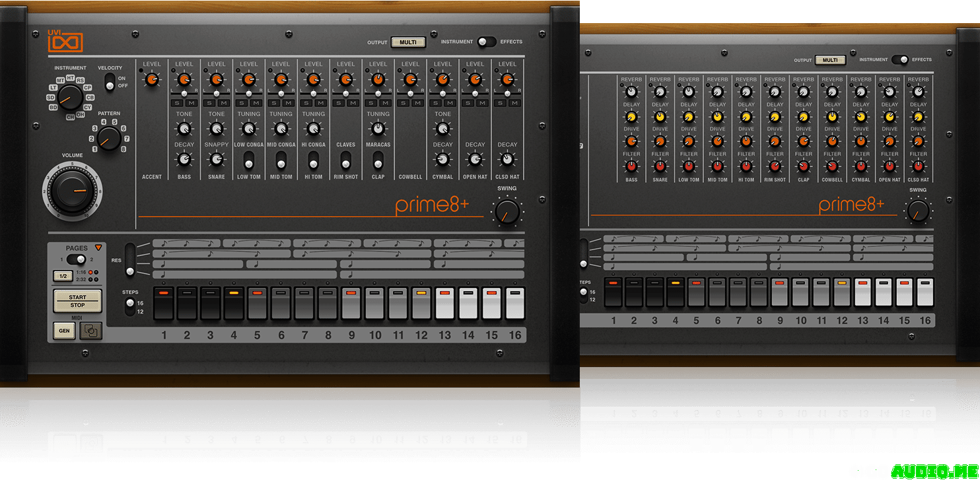The height and width of the screenshot is (480, 980).
Task: Click the quarter-note row on the bottom resolution bar
Action: click(338, 274)
